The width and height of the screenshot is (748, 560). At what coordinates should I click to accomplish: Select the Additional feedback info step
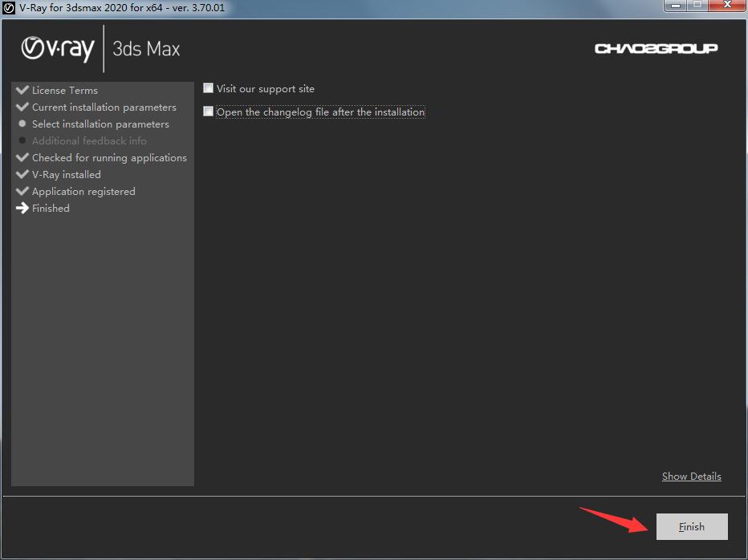pyautogui.click(x=89, y=140)
